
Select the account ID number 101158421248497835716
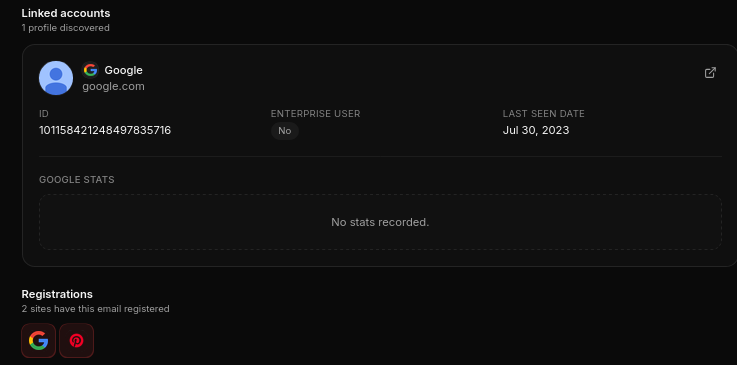click(x=105, y=130)
